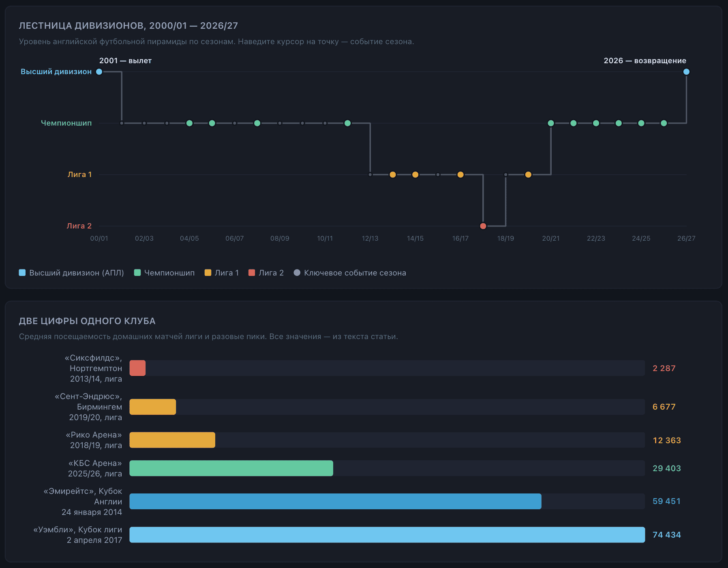Select the small 10/11 season dot
The height and width of the screenshot is (568, 728).
[x=325, y=123]
